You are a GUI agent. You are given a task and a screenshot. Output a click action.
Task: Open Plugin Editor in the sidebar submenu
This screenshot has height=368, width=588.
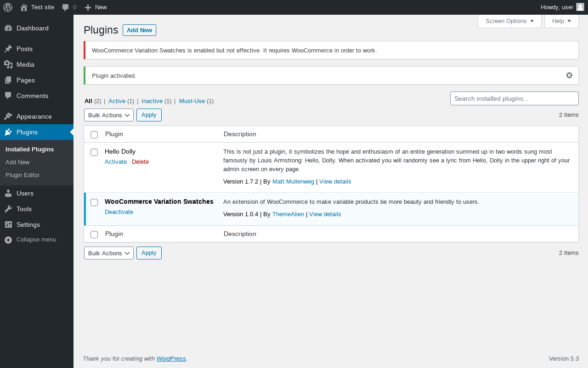[23, 175]
